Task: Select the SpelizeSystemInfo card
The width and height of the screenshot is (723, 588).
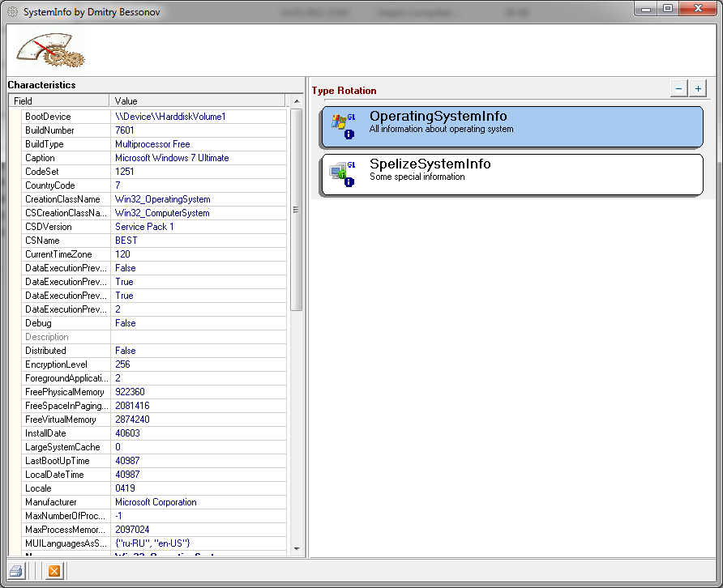Action: coord(512,175)
